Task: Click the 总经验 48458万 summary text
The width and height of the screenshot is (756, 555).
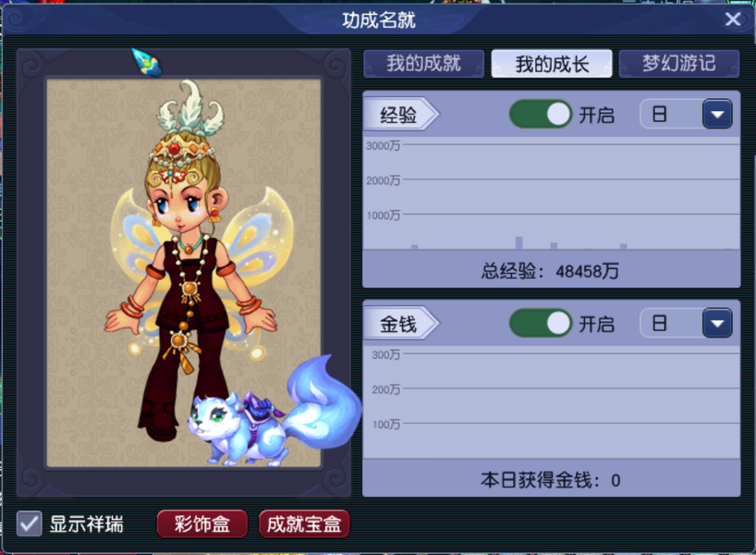Action: pyautogui.click(x=550, y=271)
